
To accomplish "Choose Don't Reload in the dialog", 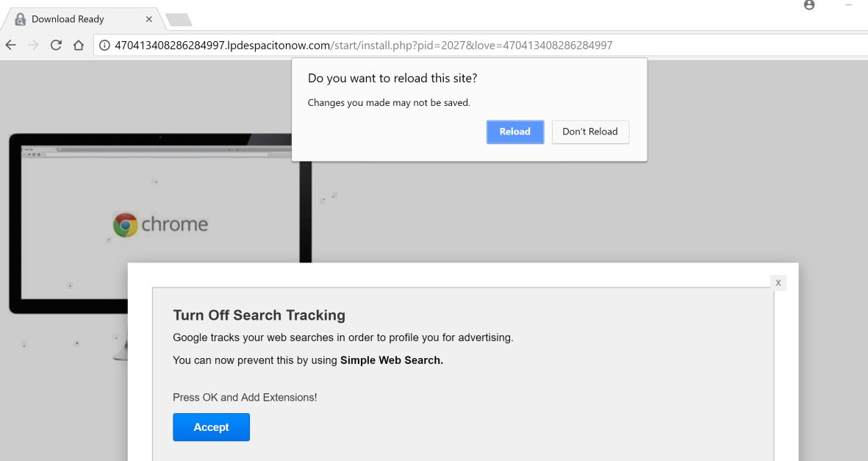I will (x=590, y=132).
